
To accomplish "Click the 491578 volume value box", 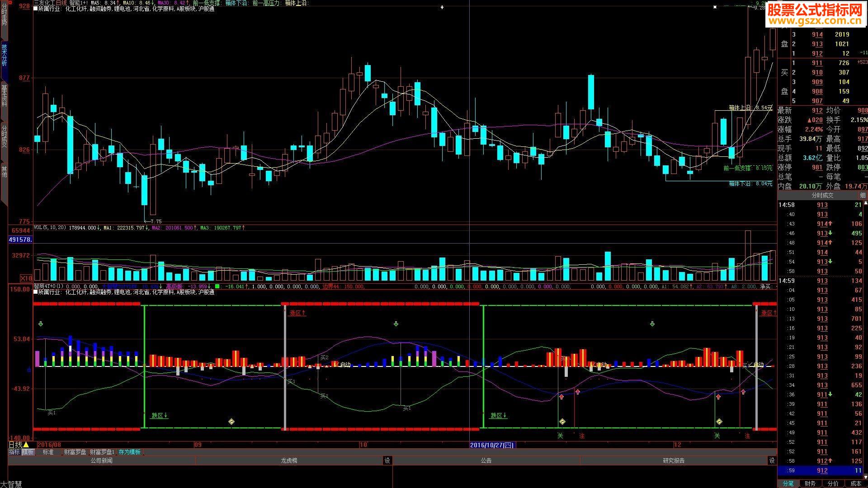I will 20,239.
